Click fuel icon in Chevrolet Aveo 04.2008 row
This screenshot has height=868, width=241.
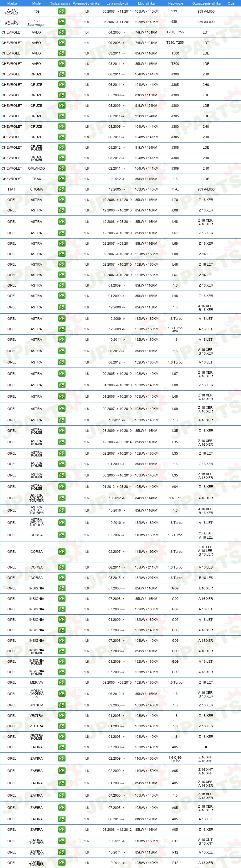(62, 32)
